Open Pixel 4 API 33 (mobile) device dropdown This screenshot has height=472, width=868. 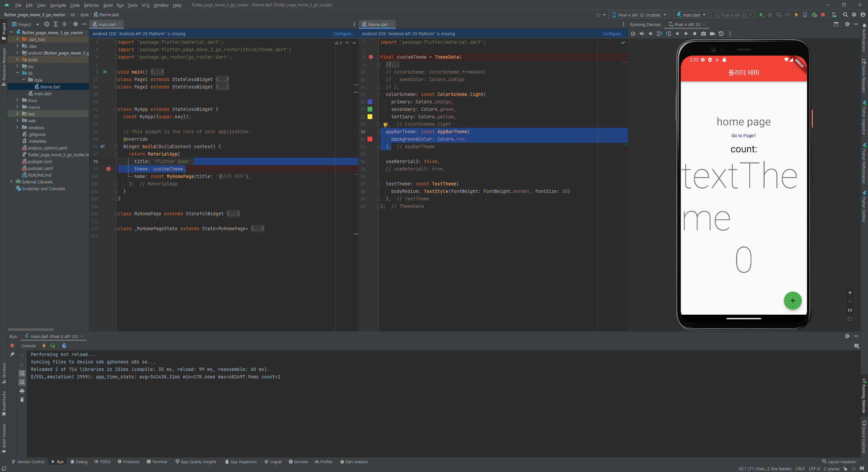(639, 15)
